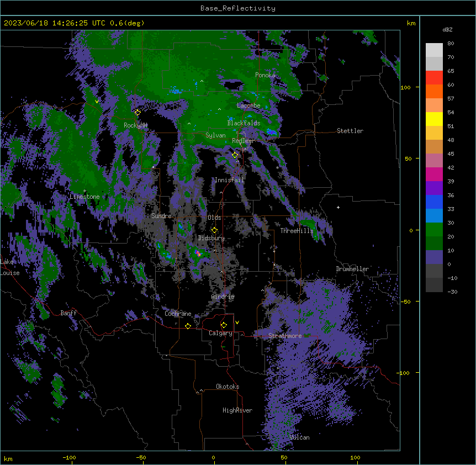Click the RedDeer city label
The image size is (476, 465).
tap(243, 141)
